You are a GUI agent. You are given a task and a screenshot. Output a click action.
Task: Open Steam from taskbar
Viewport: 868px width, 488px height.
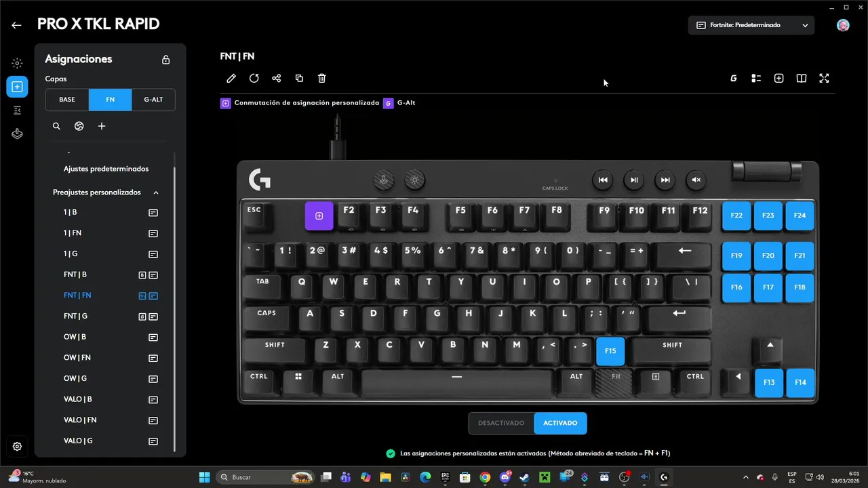[x=525, y=477]
